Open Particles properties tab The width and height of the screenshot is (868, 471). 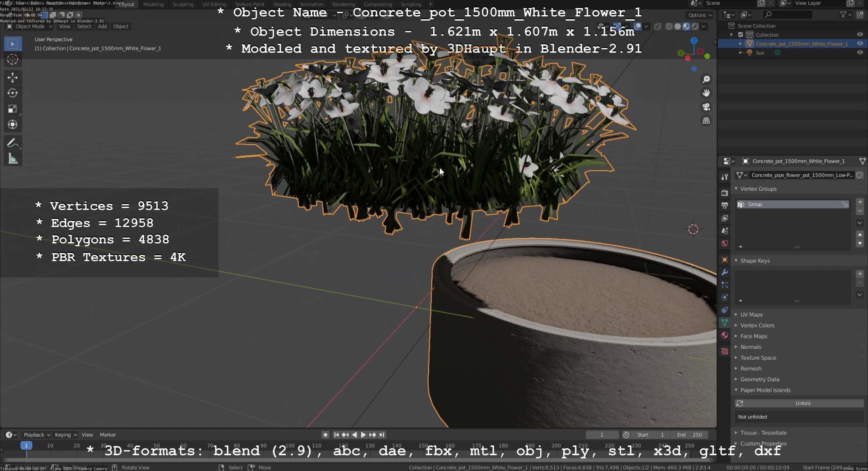point(725,285)
